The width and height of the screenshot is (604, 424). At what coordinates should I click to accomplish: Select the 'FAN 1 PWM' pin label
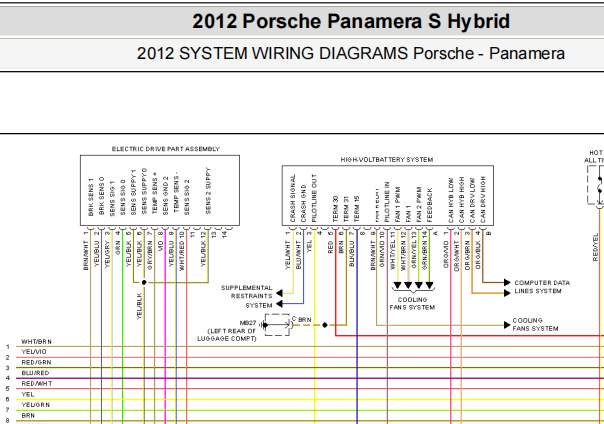(398, 204)
